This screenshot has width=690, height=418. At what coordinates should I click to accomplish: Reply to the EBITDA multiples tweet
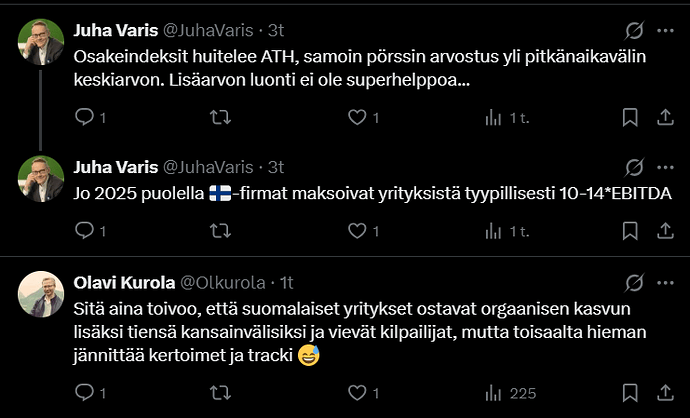point(90,231)
